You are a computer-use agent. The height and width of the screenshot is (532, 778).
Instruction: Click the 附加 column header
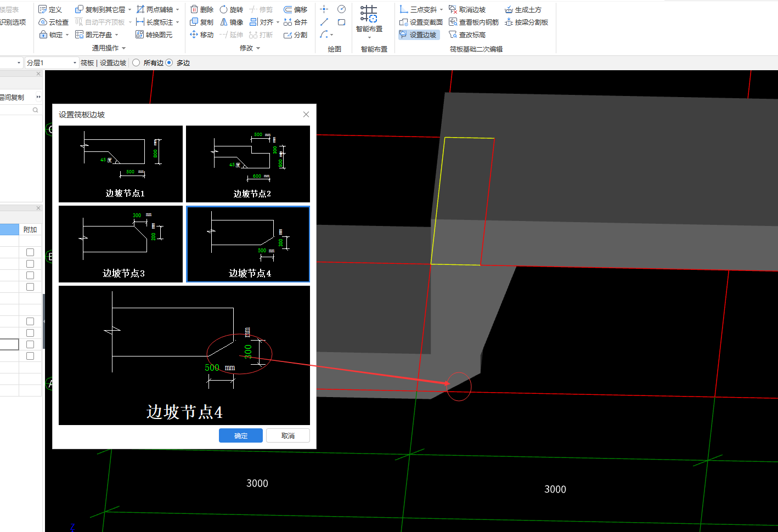click(30, 229)
